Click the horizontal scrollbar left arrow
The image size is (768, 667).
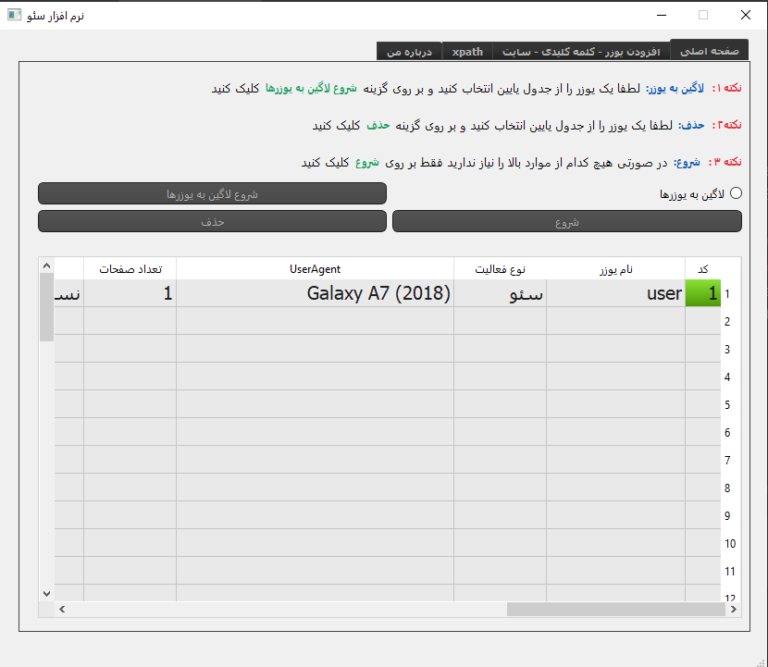pos(61,608)
